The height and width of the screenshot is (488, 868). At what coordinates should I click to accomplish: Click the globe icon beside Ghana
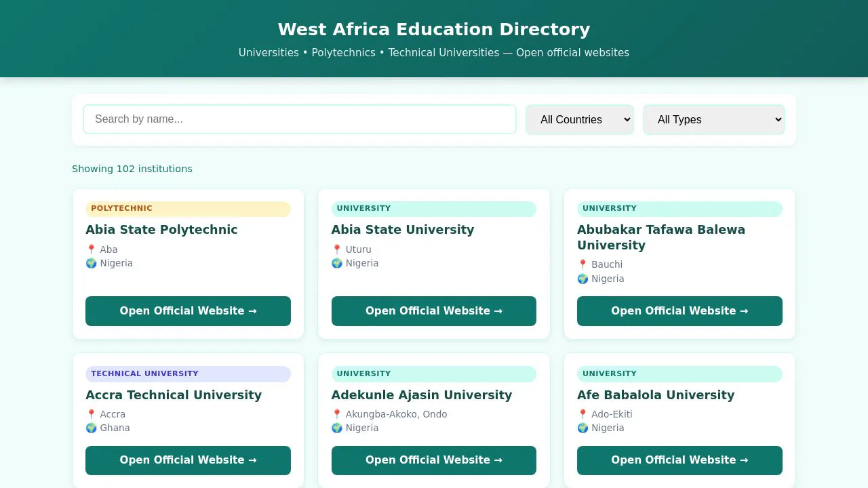[x=91, y=428]
